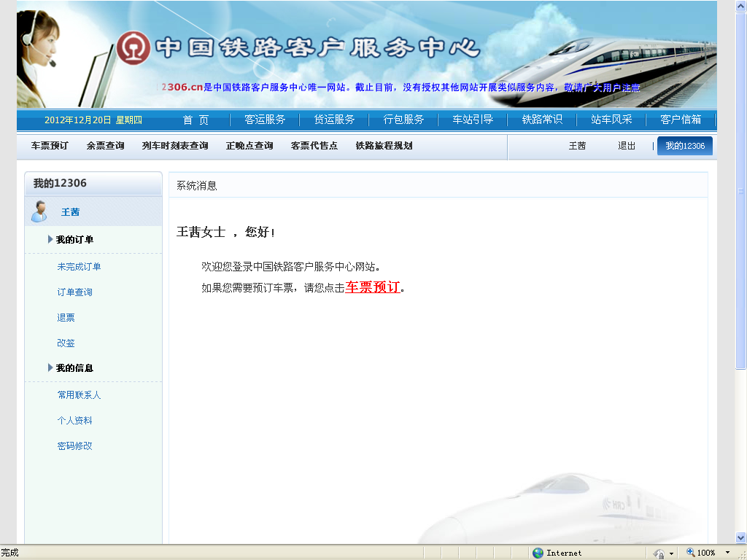Open 未完成订单 in the sidebar
The image size is (747, 560).
tap(79, 267)
